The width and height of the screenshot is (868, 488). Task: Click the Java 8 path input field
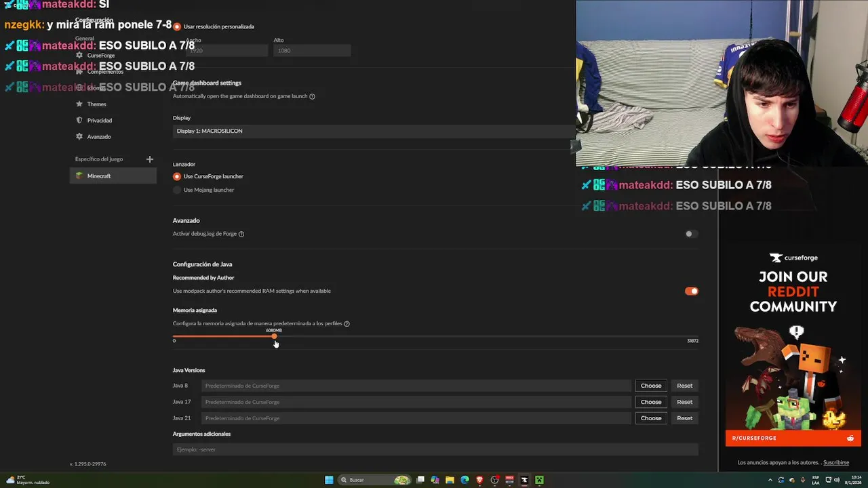tap(416, 386)
